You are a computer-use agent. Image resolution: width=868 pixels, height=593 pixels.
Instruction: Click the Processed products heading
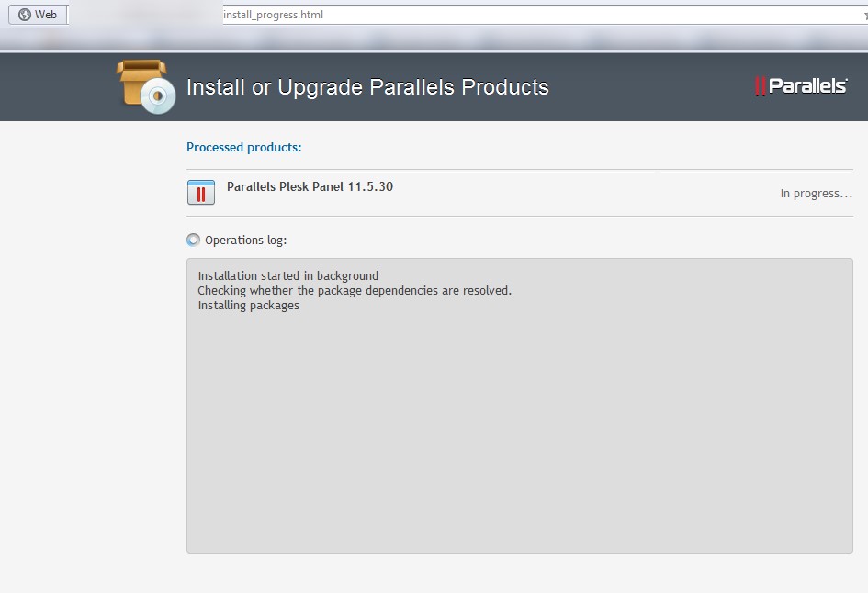[244, 147]
